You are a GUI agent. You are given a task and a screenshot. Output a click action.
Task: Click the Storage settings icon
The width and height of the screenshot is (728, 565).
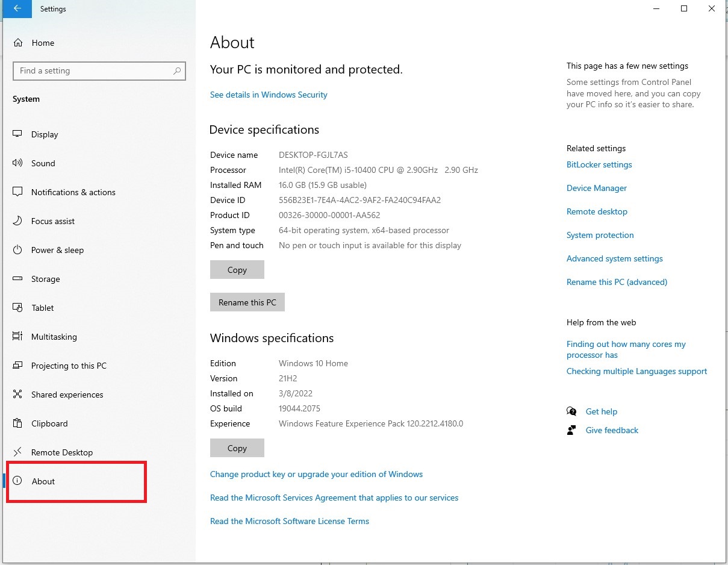(x=17, y=278)
